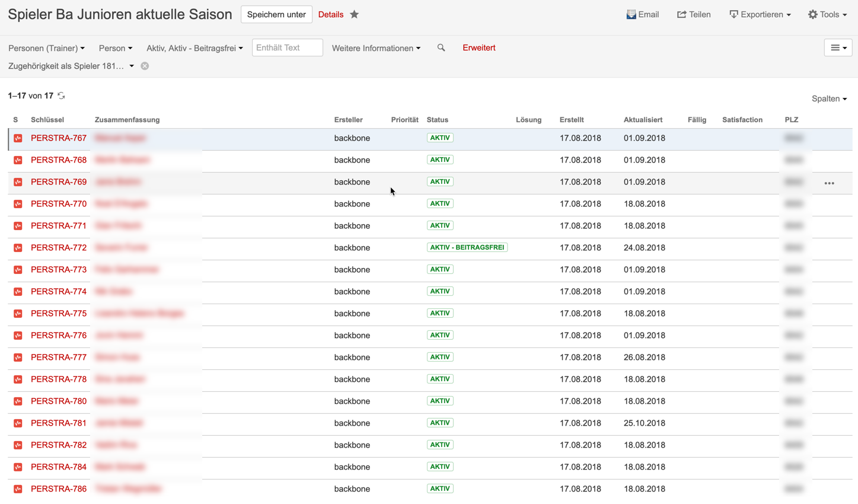Expand the Personen (Trainer) project dropdown
This screenshot has height=504, width=858.
pos(46,48)
